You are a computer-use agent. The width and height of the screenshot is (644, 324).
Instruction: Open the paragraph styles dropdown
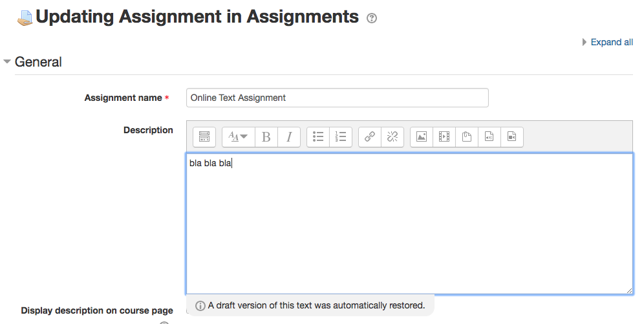(x=238, y=136)
